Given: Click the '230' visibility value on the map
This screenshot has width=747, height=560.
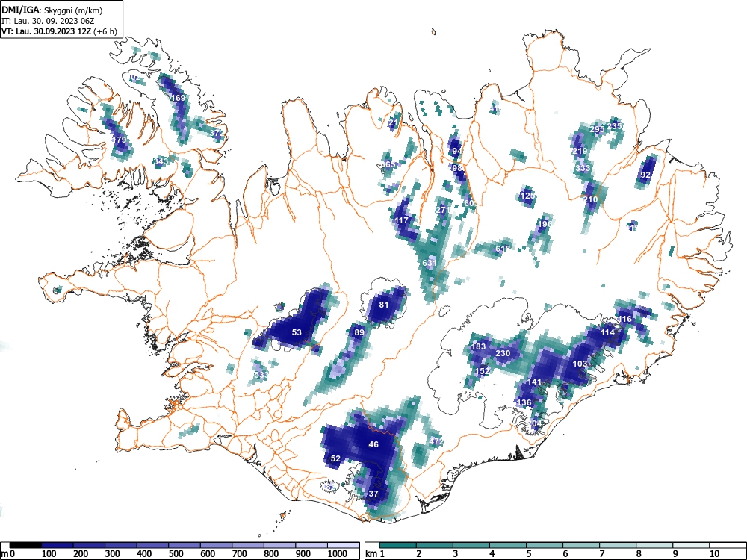Looking at the screenshot, I should click(x=503, y=353).
